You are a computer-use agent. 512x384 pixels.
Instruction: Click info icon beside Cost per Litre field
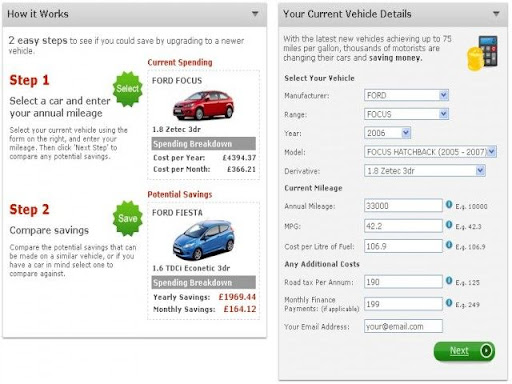pyautogui.click(x=449, y=245)
